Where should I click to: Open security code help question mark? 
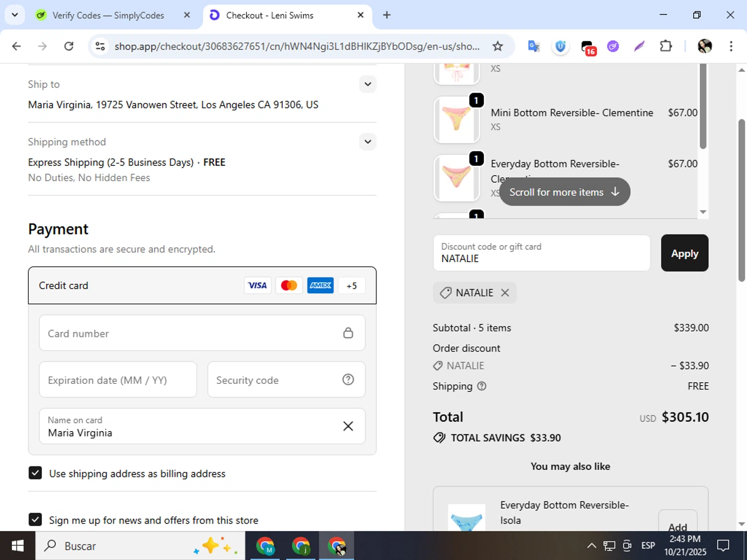[x=348, y=379]
